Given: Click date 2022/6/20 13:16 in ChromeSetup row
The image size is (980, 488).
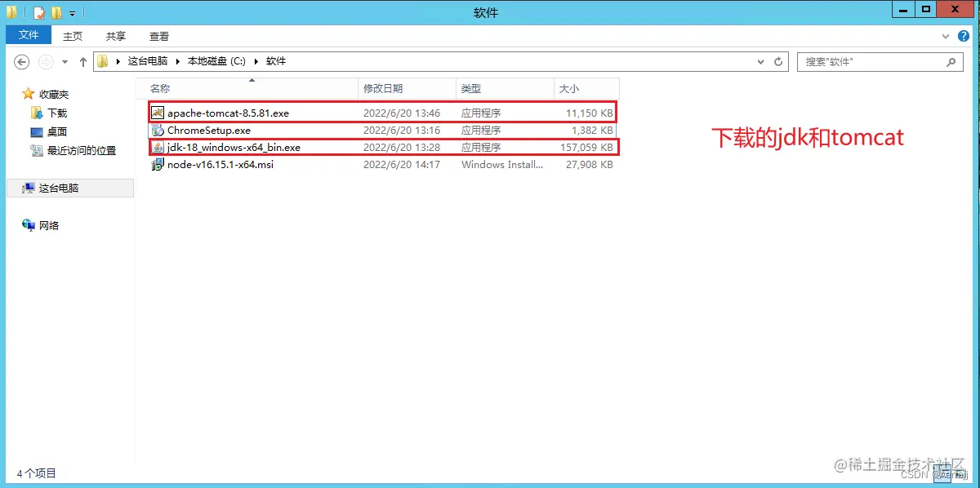Looking at the screenshot, I should [402, 130].
